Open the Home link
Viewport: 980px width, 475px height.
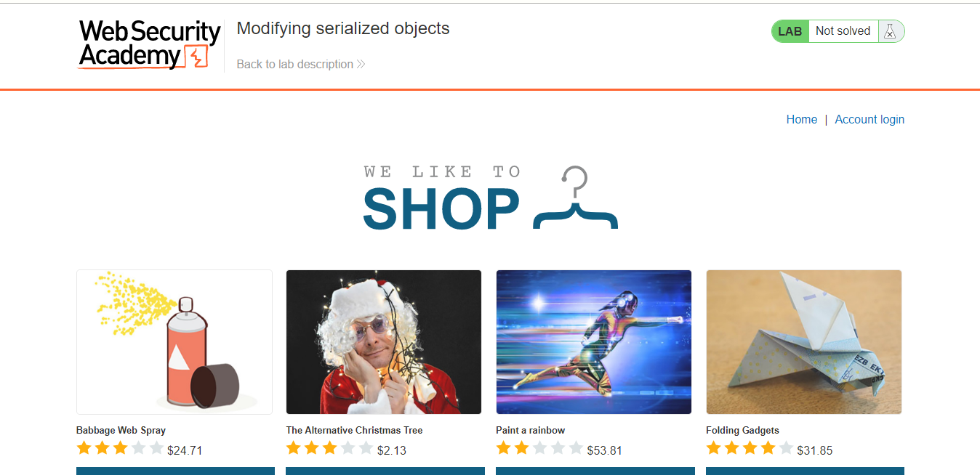[802, 119]
